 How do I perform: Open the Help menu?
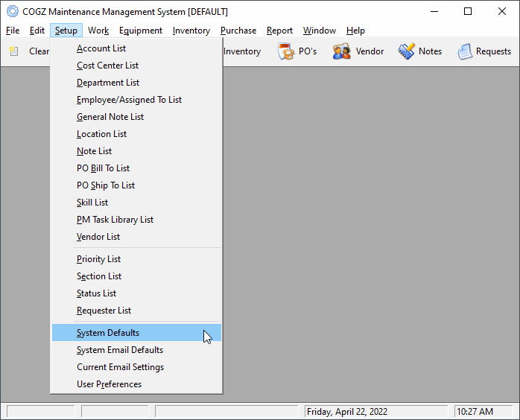(x=355, y=31)
